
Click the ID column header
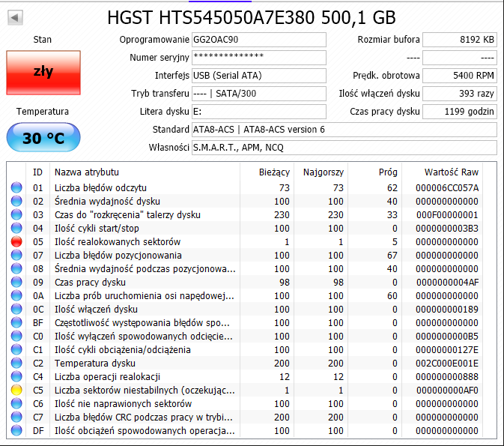[x=37, y=172]
